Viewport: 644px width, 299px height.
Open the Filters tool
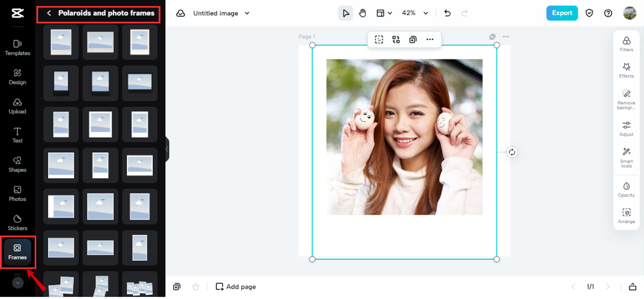(626, 44)
